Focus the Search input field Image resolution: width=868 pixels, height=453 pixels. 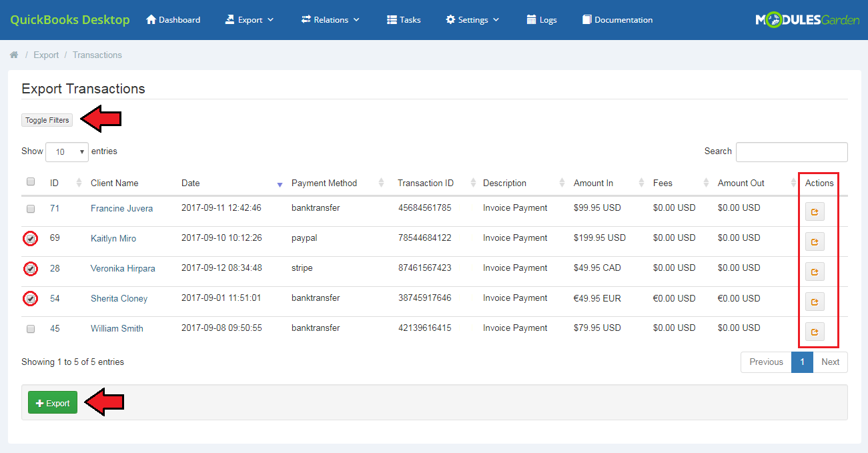click(x=792, y=152)
